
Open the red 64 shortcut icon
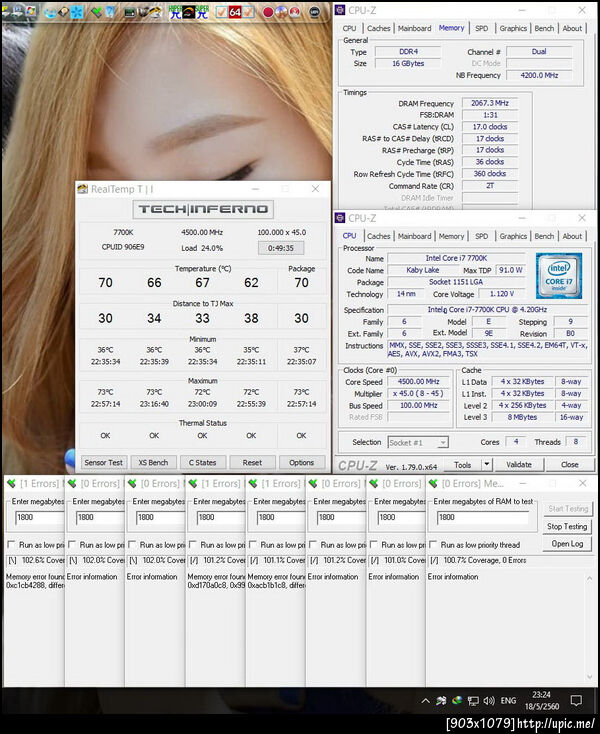pos(235,12)
